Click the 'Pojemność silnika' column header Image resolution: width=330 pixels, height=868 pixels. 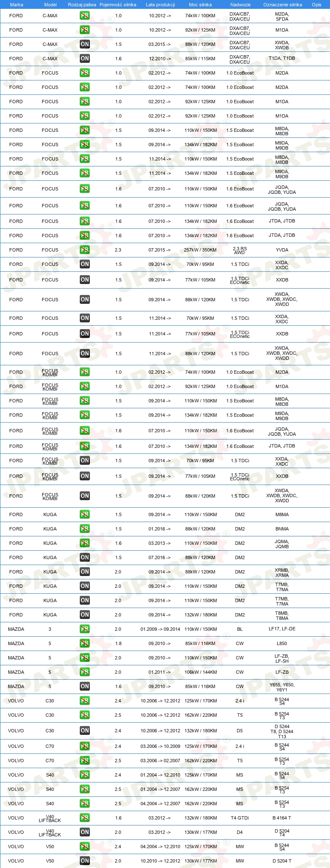[118, 5]
